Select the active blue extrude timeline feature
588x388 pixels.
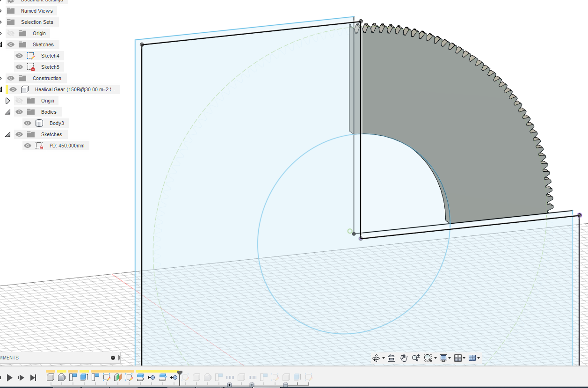[x=84, y=377]
